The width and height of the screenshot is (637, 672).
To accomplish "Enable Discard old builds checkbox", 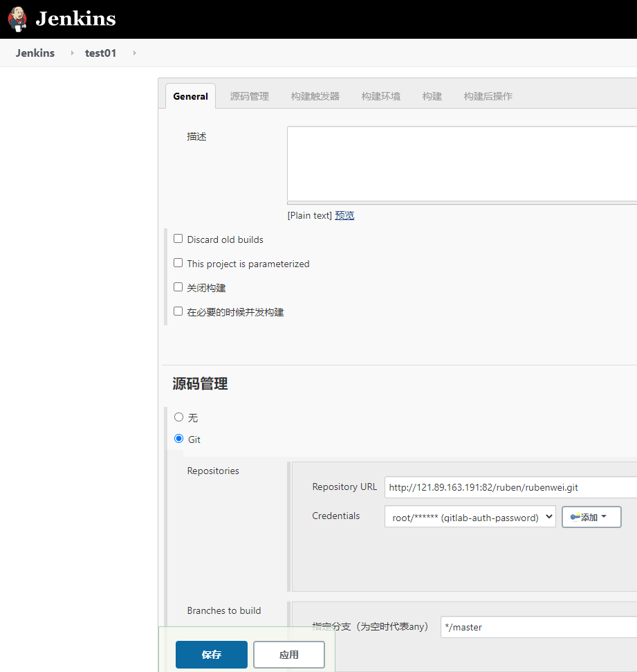I will point(178,239).
